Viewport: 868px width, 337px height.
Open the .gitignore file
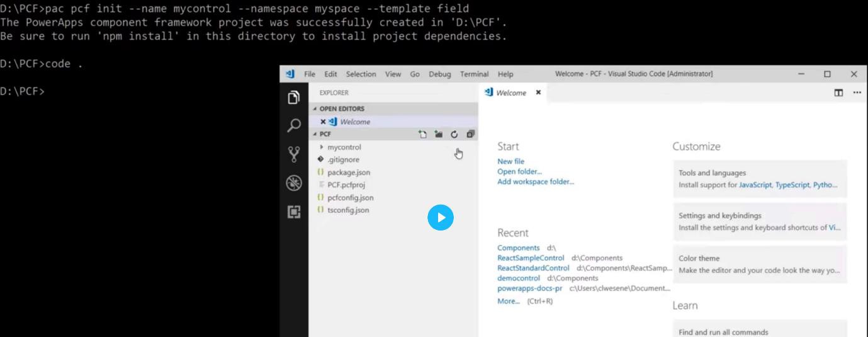coord(343,160)
